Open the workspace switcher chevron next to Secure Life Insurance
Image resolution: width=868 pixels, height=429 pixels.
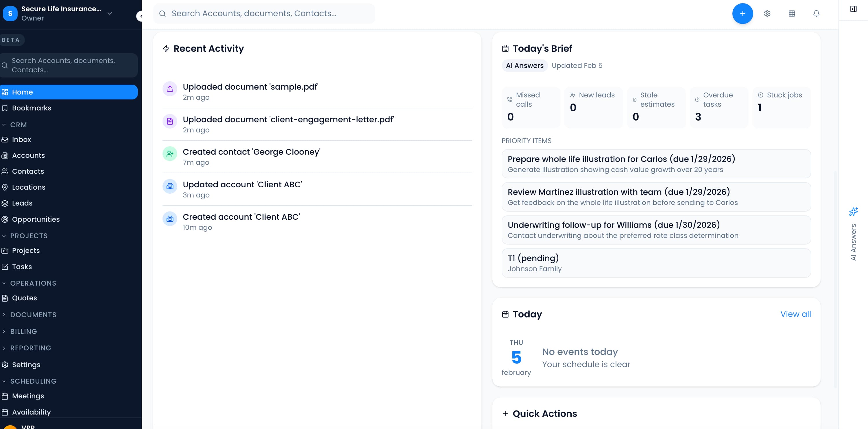[109, 14]
